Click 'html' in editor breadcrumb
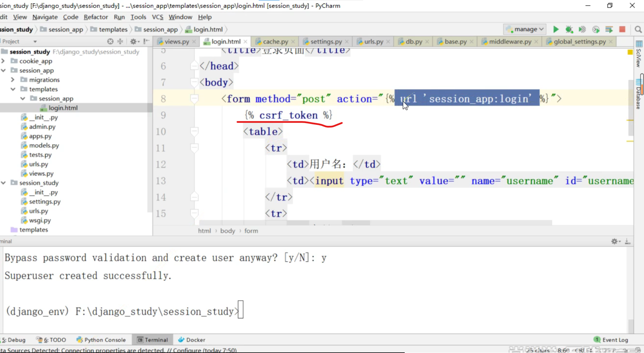 (204, 231)
